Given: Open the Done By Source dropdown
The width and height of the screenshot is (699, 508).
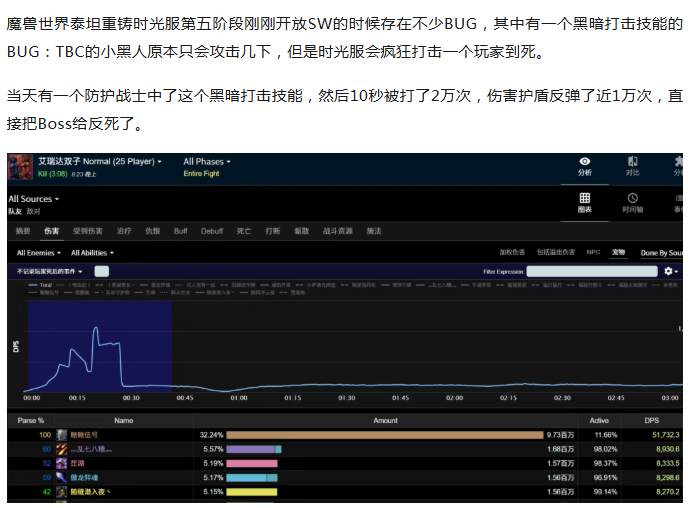Looking at the screenshot, I should pos(662,253).
